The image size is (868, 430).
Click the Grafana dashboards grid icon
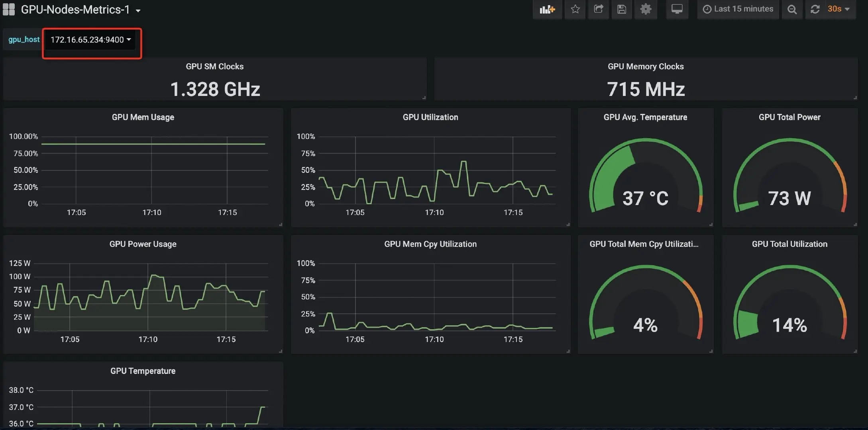tap(9, 10)
